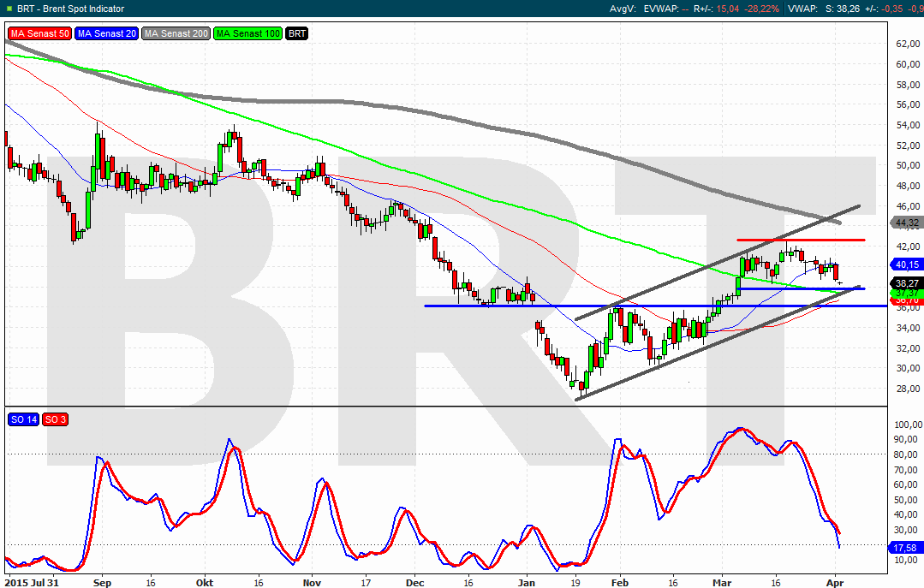Click the '52,00' price axis label
Image resolution: width=924 pixels, height=588 pixels.
[908, 145]
